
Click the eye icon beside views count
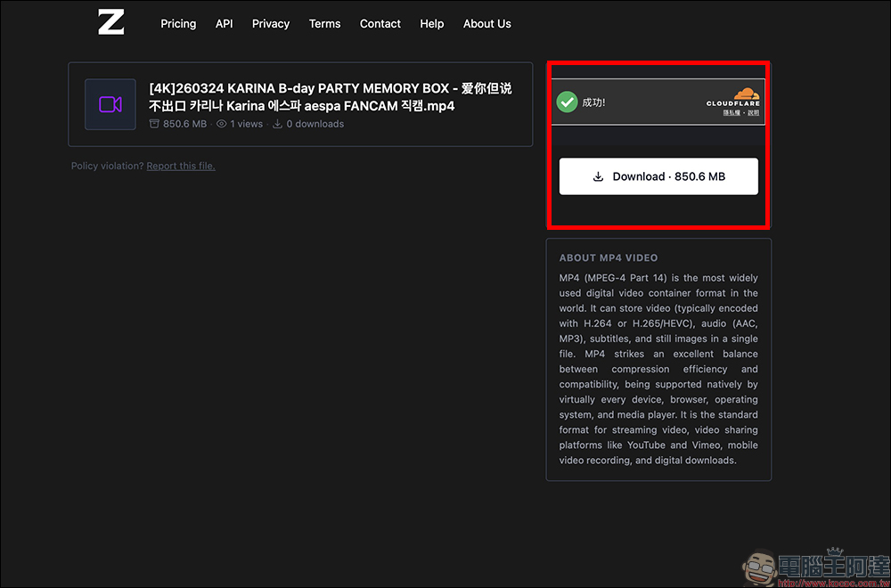click(222, 124)
